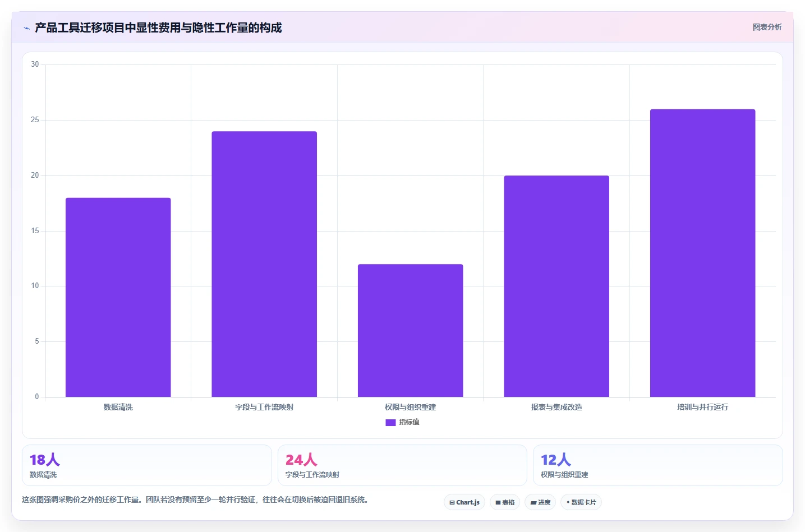Click the 表格 tag chip
This screenshot has width=805, height=532.
coord(505,502)
